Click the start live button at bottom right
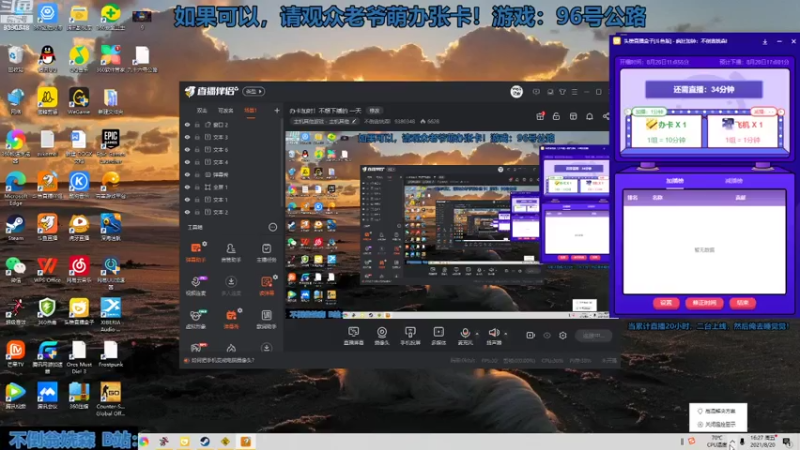 (x=593, y=335)
